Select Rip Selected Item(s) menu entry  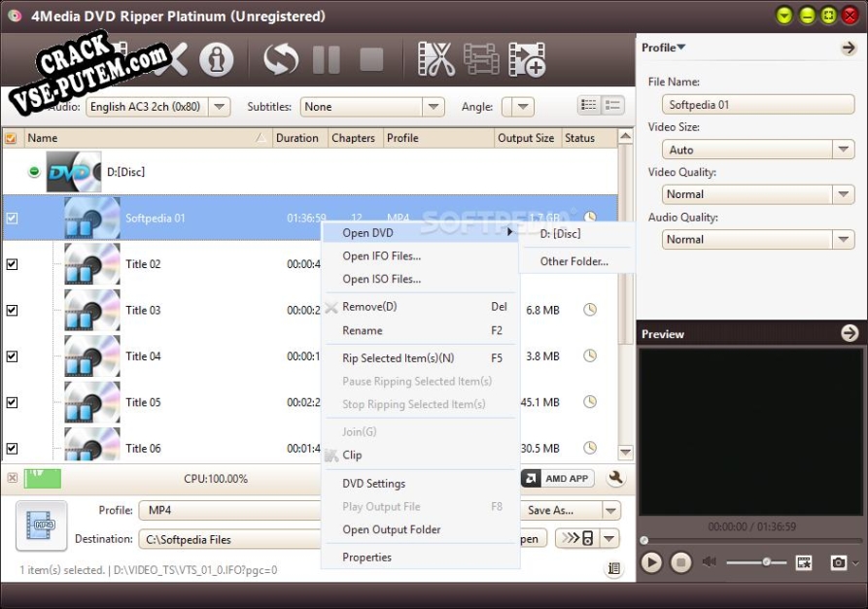click(420, 358)
